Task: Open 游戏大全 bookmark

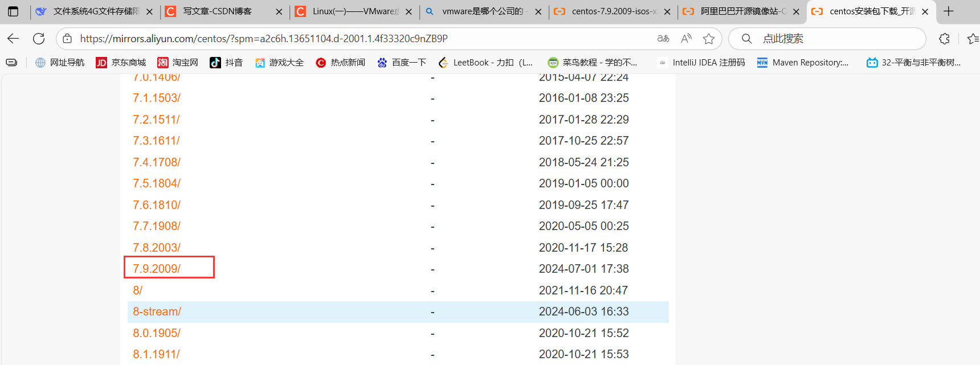Action: tap(279, 63)
